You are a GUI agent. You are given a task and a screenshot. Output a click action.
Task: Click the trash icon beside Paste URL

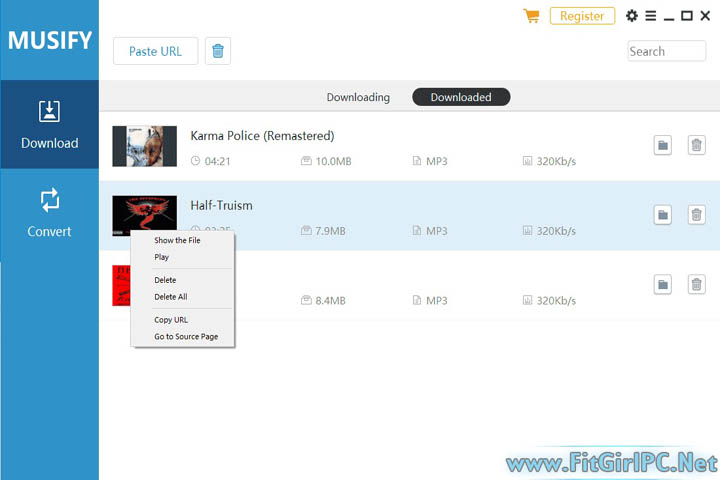click(x=218, y=51)
